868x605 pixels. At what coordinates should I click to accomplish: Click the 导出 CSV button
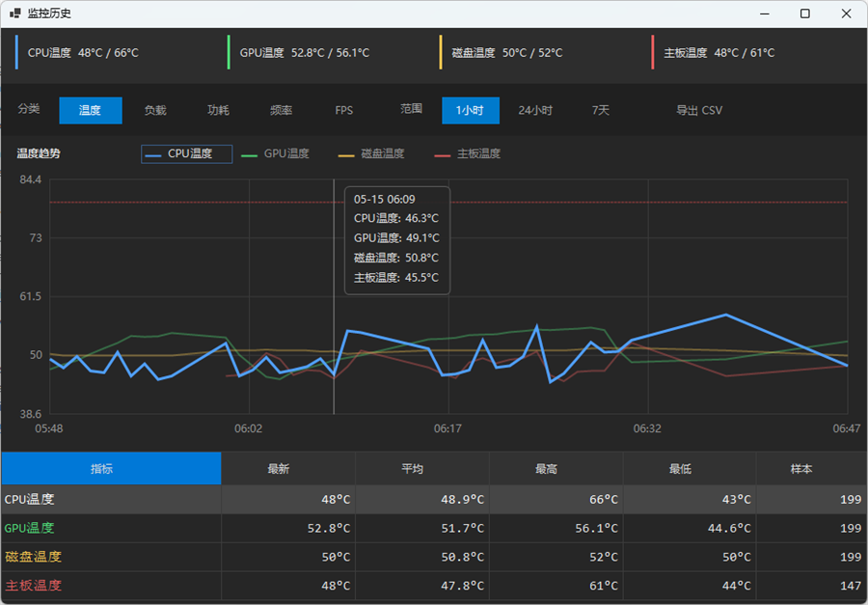pyautogui.click(x=699, y=110)
